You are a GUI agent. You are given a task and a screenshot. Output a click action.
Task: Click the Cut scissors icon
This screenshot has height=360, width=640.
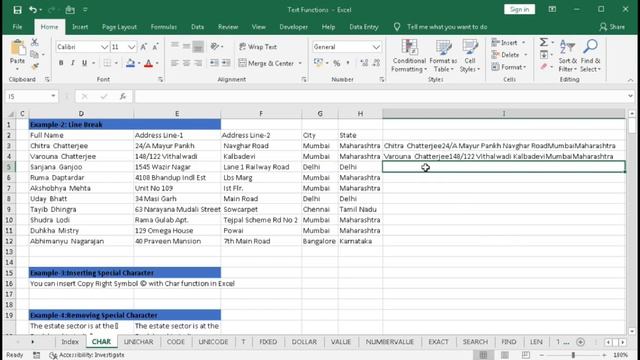(35, 42)
